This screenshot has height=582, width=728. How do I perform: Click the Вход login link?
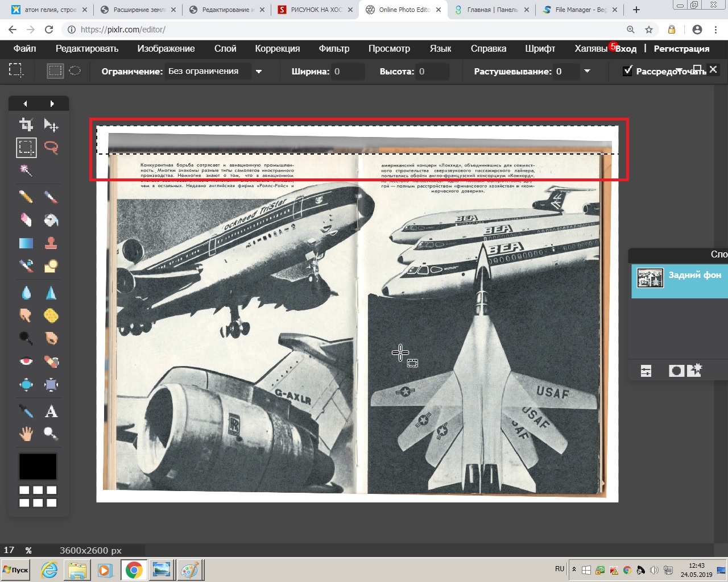pyautogui.click(x=626, y=49)
